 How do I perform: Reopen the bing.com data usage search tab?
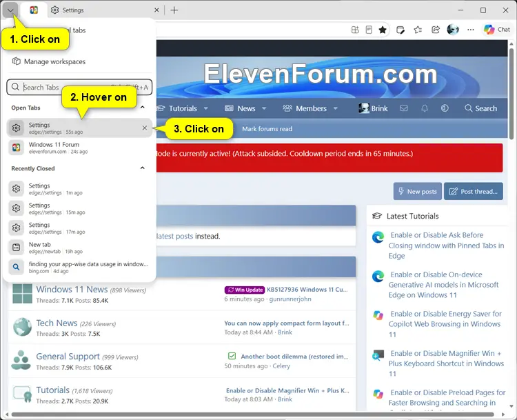click(x=79, y=268)
